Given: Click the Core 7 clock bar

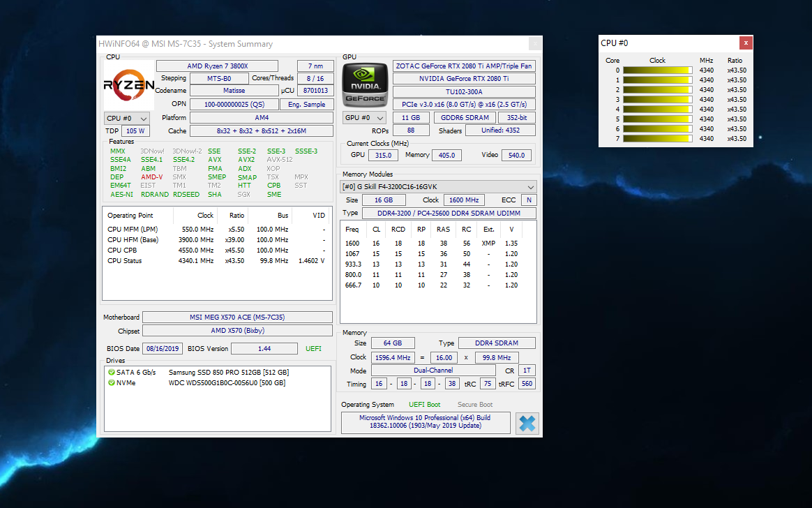Looking at the screenshot, I should click(657, 139).
